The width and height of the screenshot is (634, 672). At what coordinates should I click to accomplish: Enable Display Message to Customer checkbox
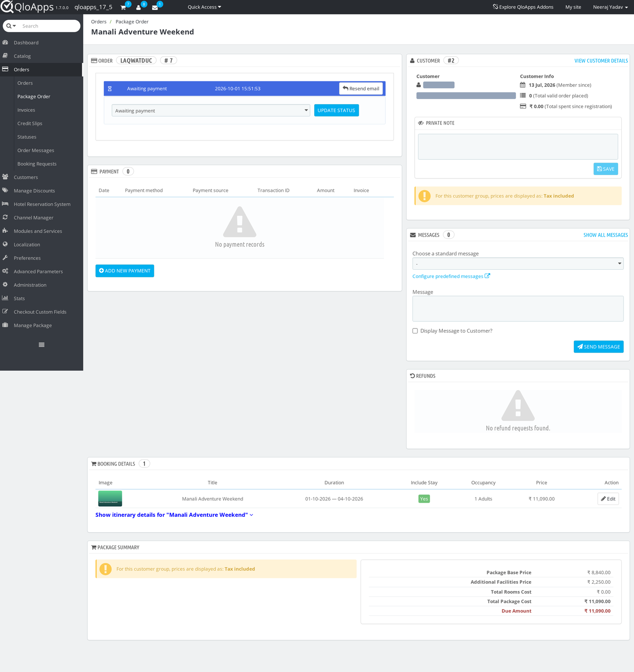(415, 331)
